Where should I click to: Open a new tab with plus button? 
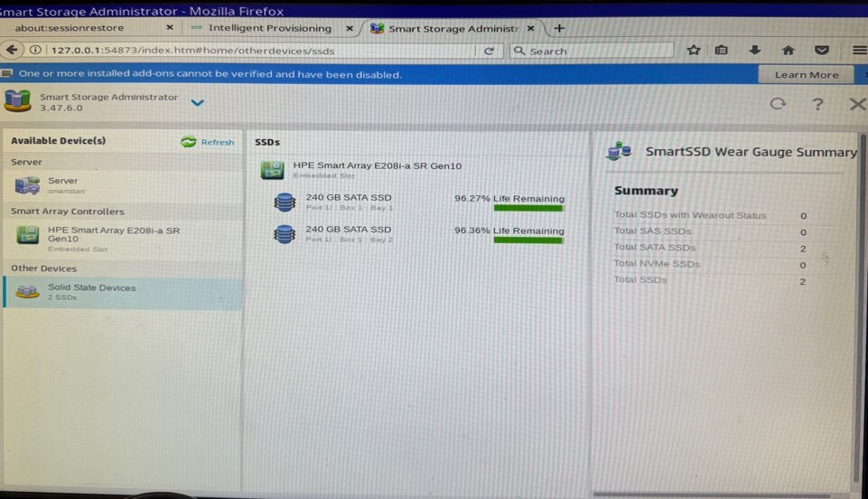pos(559,28)
